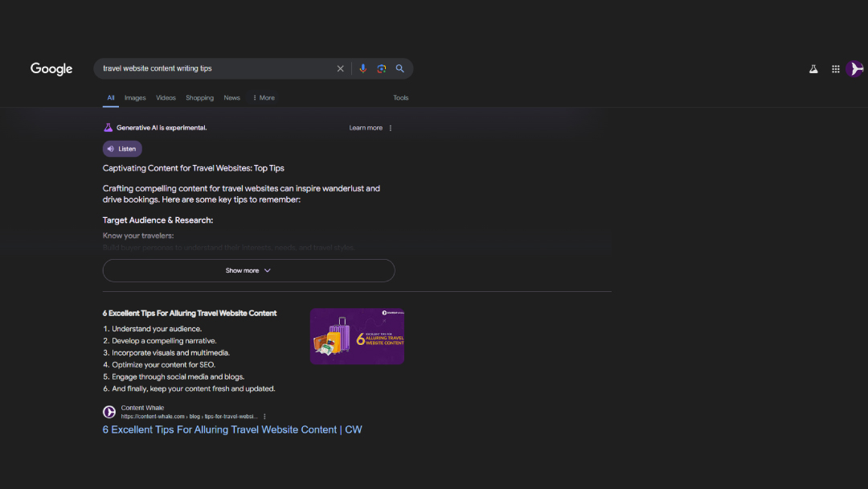The height and width of the screenshot is (489, 868).
Task: Click the Generative AI flask icon
Action: coord(108,127)
